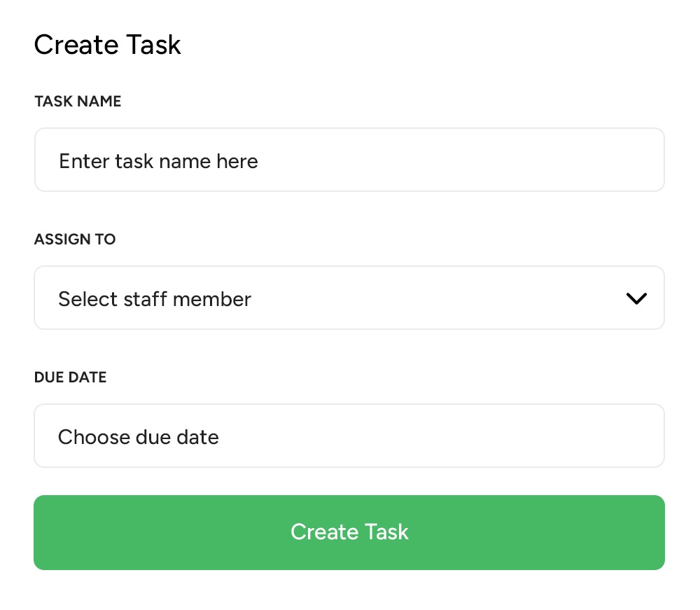This screenshot has height=610, width=700.
Task: Activate the Due Date text box
Action: 349,436
